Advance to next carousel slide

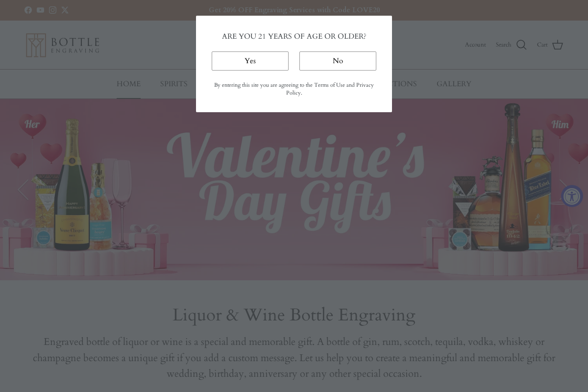563,189
